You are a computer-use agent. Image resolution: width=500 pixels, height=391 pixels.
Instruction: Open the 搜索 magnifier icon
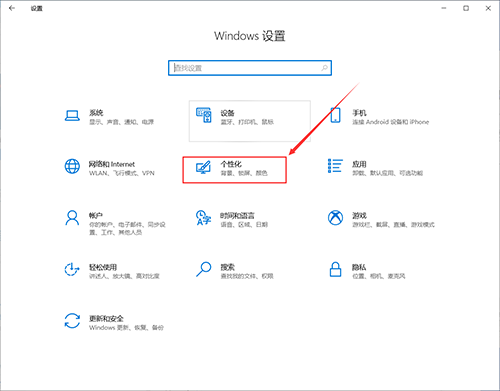point(203,269)
